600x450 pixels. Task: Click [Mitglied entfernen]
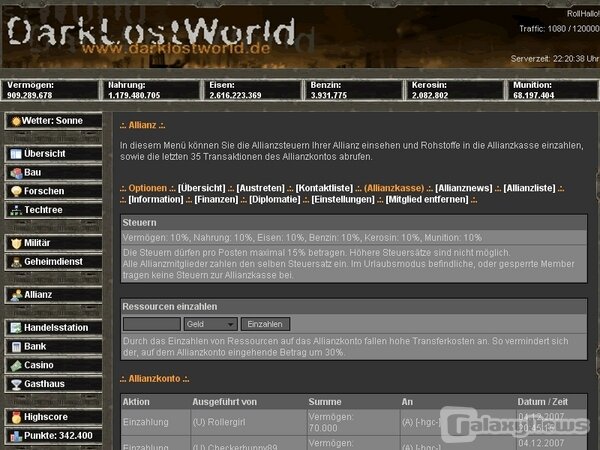point(427,199)
